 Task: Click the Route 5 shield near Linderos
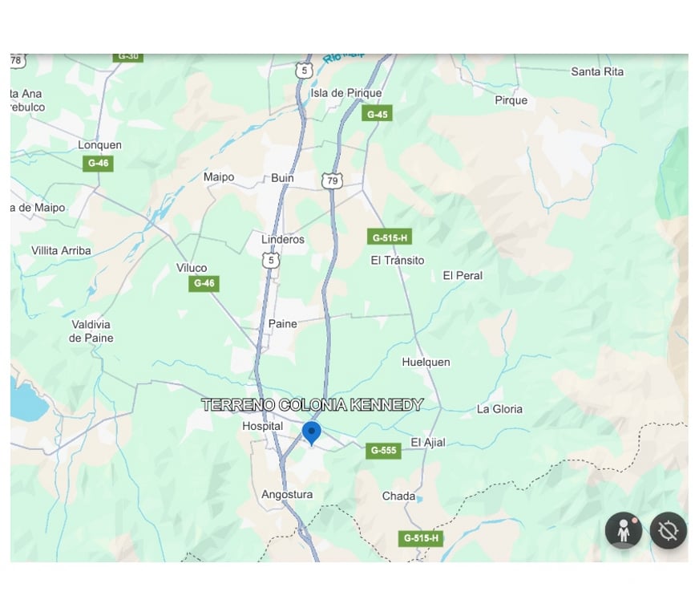271,261
